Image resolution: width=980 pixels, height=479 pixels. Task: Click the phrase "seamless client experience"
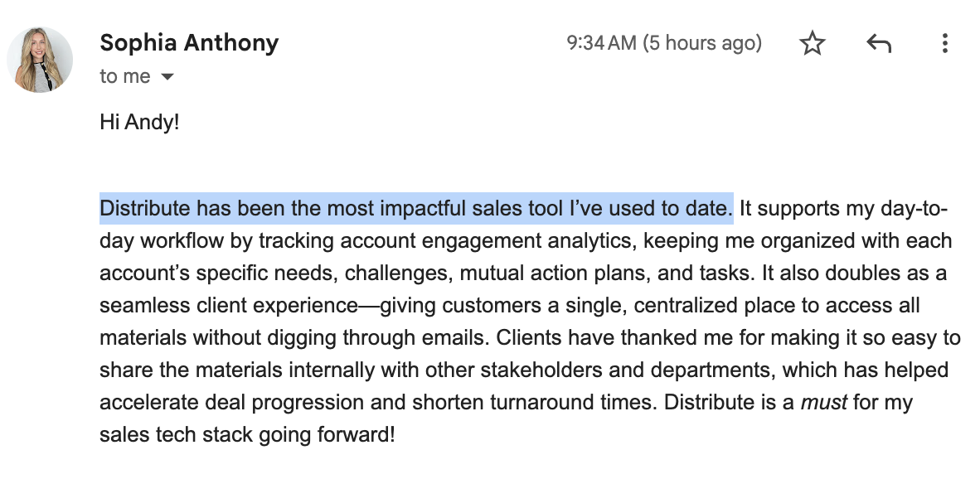point(229,306)
